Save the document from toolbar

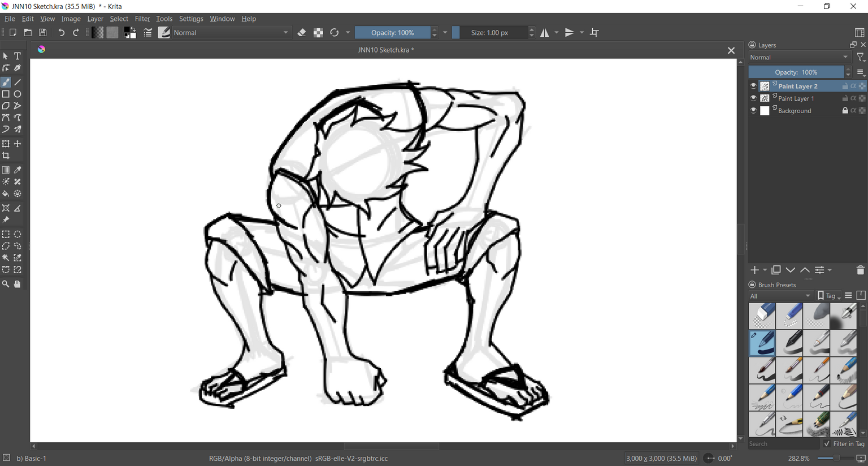(43, 33)
